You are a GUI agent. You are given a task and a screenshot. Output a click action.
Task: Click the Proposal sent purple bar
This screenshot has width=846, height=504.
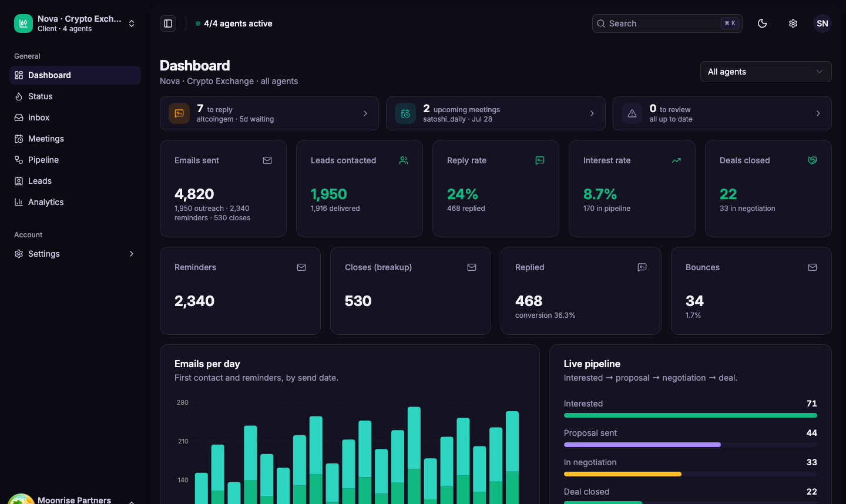click(642, 445)
